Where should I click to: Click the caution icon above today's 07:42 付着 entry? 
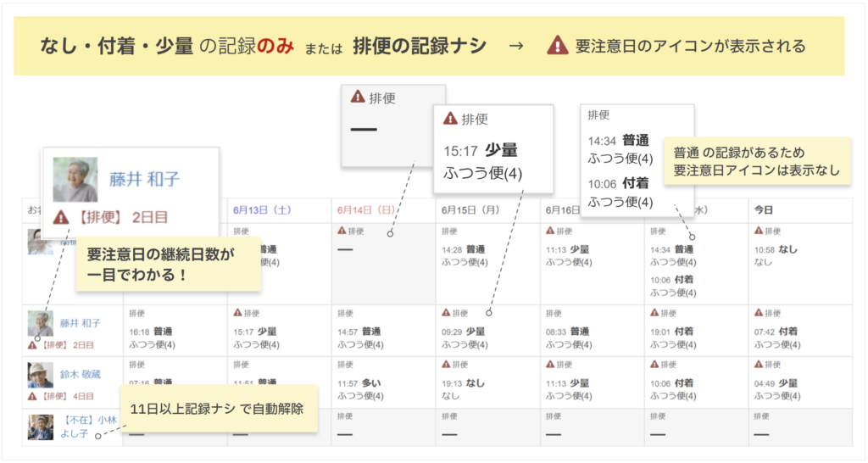759,313
